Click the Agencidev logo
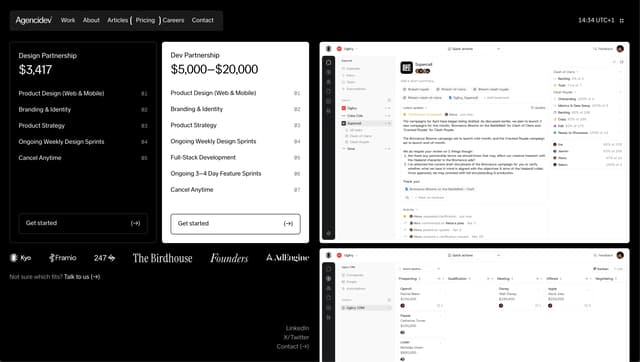Screen dimensions: 640x362 click(x=34, y=20)
